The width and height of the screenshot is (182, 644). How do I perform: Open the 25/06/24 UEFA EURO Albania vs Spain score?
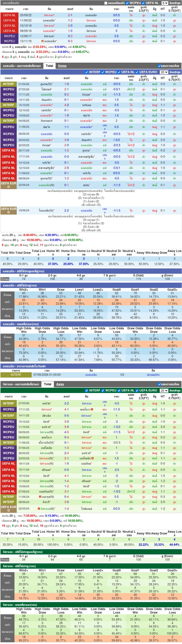tap(66, 185)
